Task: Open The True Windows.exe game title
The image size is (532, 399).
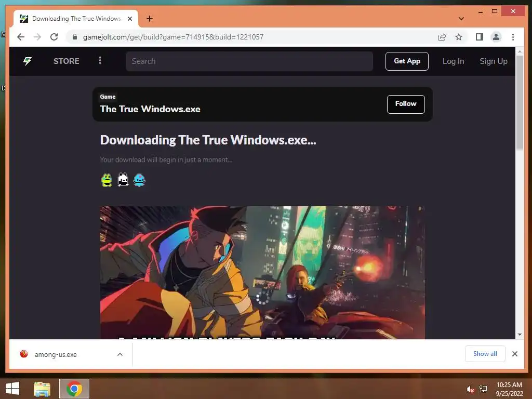Action: tap(150, 109)
